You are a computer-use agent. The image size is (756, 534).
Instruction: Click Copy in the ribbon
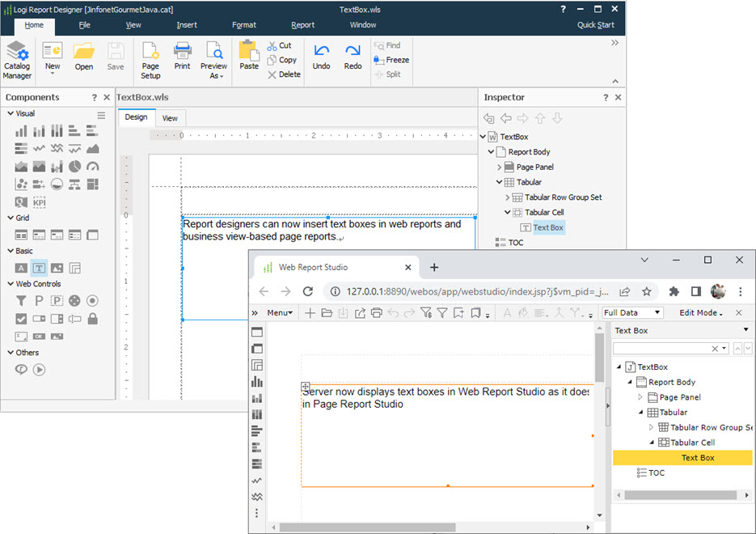point(282,60)
